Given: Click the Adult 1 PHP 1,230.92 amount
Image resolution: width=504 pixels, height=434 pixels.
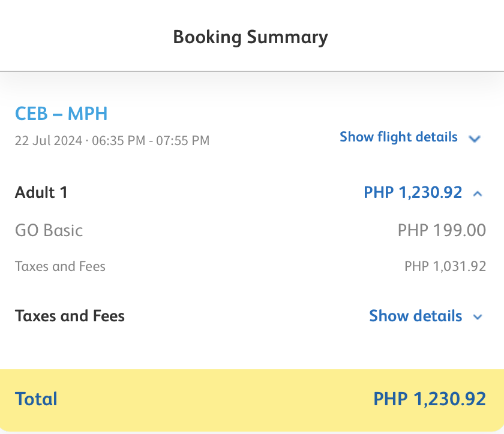Looking at the screenshot, I should [x=413, y=192].
